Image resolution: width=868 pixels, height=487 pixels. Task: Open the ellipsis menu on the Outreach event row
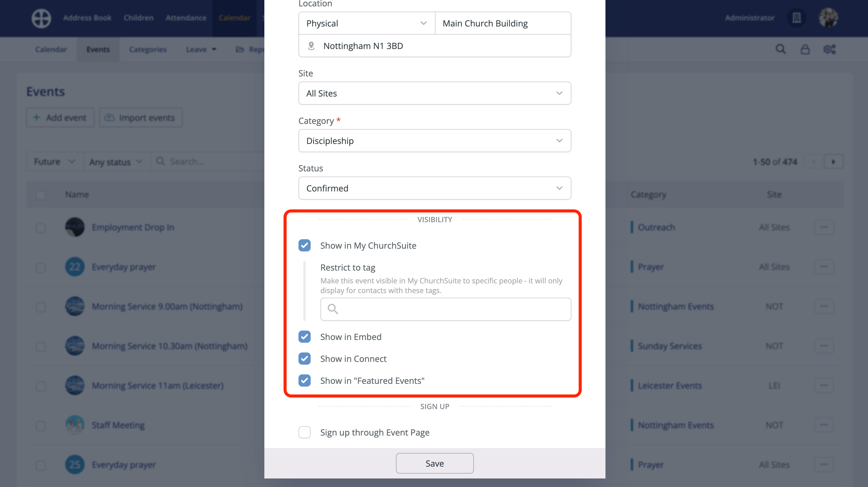tap(824, 227)
